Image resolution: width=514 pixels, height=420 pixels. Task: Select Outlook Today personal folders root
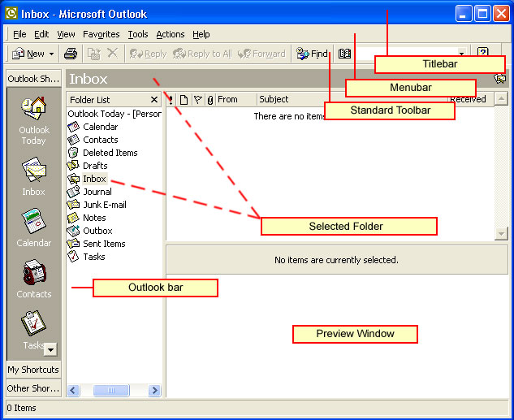(x=114, y=114)
